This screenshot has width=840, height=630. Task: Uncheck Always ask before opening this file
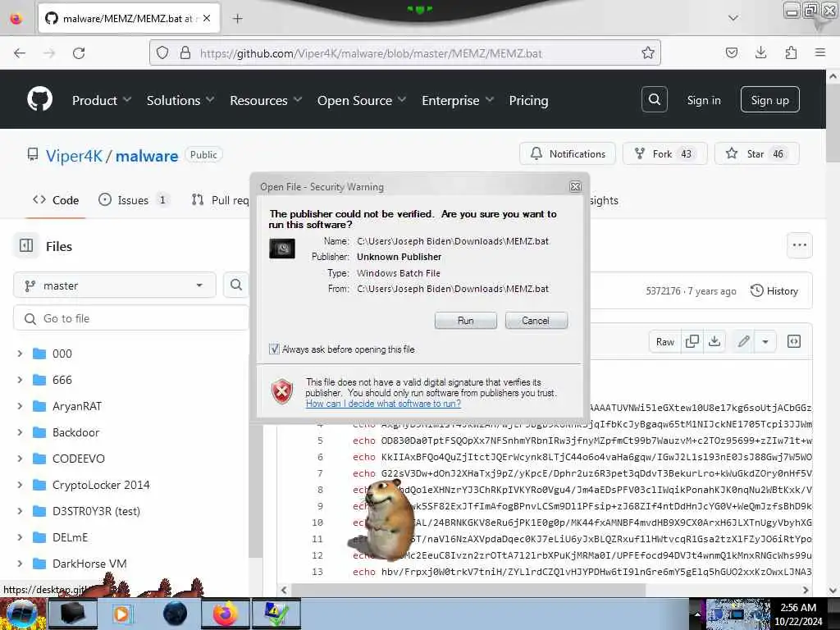pos(274,349)
